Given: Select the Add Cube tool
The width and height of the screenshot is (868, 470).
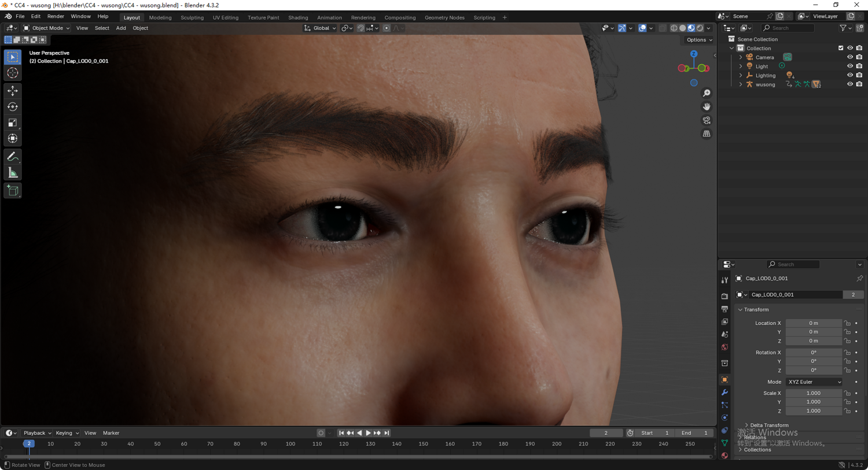Looking at the screenshot, I should [x=13, y=191].
